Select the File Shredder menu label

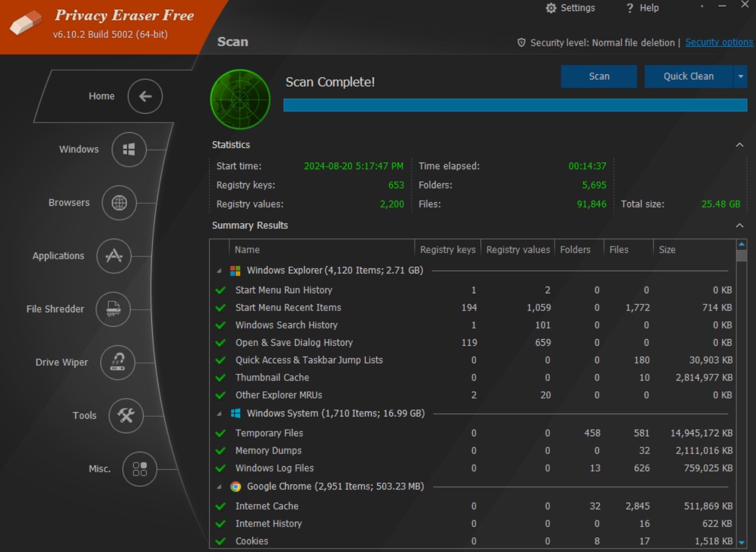(x=55, y=309)
